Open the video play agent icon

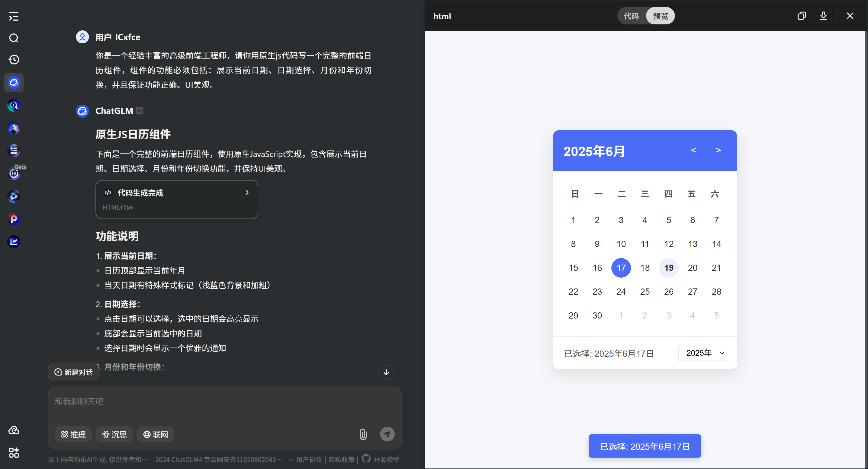coord(14,196)
